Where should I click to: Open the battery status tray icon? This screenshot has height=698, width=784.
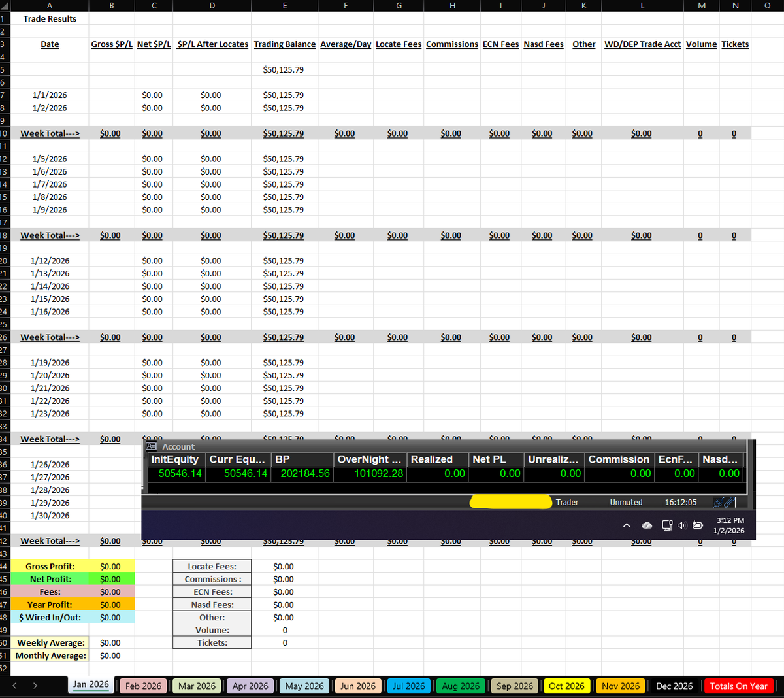click(x=697, y=525)
